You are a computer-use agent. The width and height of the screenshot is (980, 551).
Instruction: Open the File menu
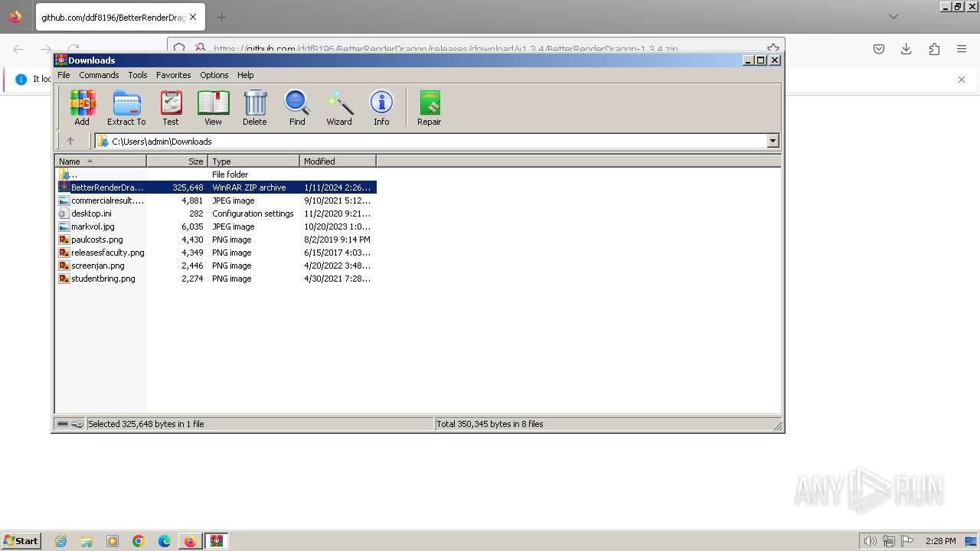tap(64, 75)
